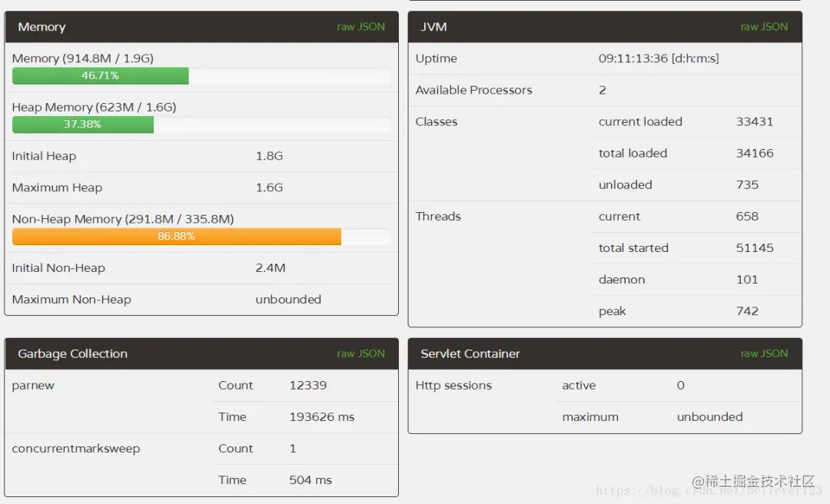Click the uptime value 09:11:13:36
830x504 pixels.
(659, 58)
